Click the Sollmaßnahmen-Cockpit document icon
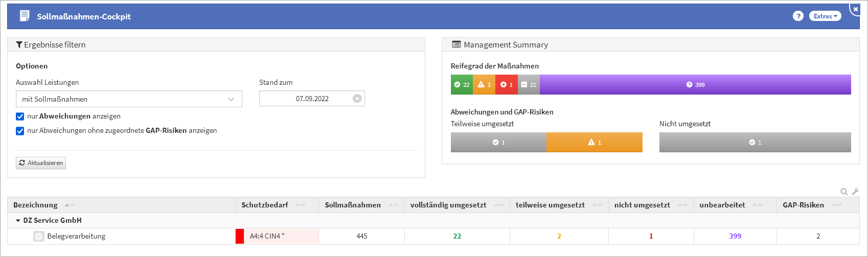 [x=25, y=16]
